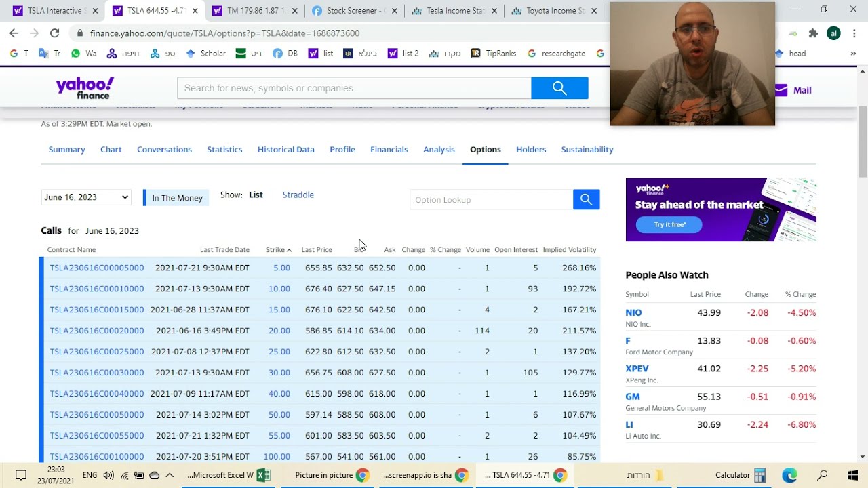Reload the page with the refresh icon
Image resolution: width=868 pixels, height=488 pixels.
point(54,33)
